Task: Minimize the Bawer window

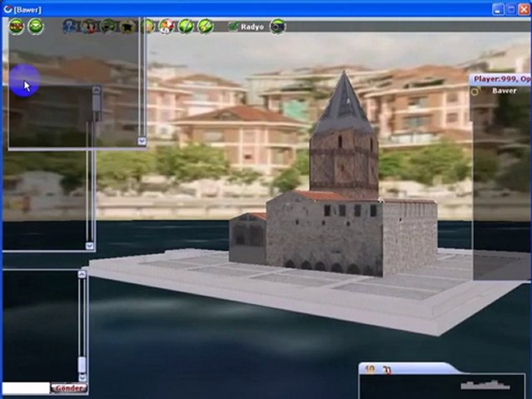Action: (498, 9)
